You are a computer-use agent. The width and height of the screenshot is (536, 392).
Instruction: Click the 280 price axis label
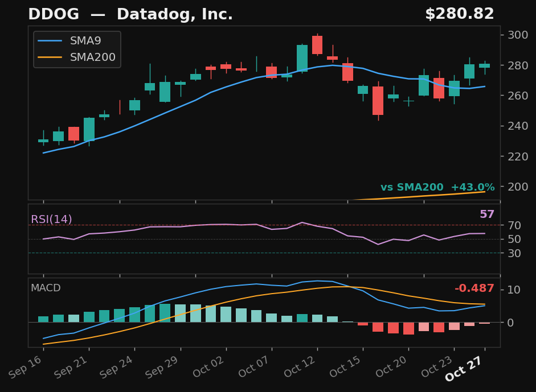pyautogui.click(x=518, y=65)
